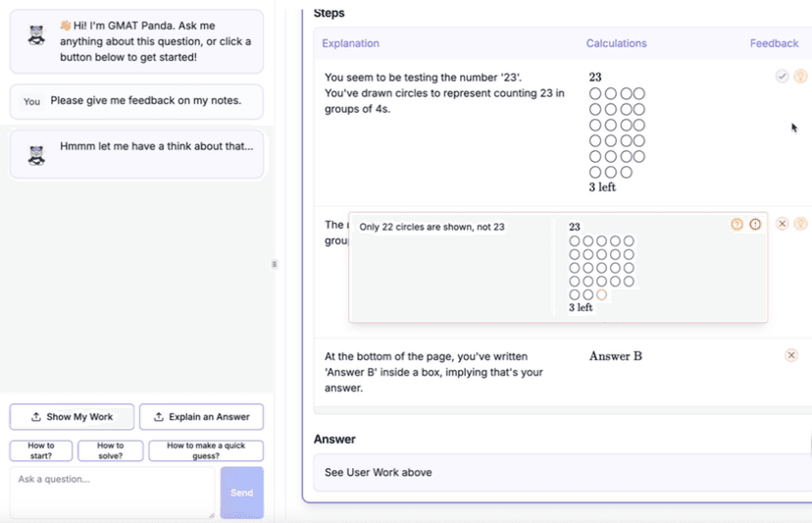Click the exclamation warning icon in error popup
Screen dimensions: 812x523
tap(755, 225)
